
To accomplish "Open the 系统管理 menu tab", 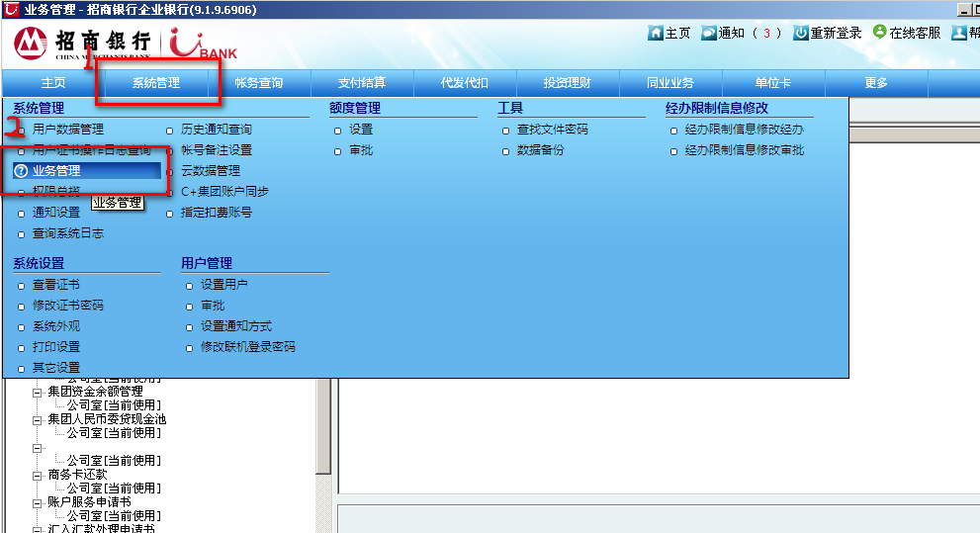I will [x=156, y=83].
